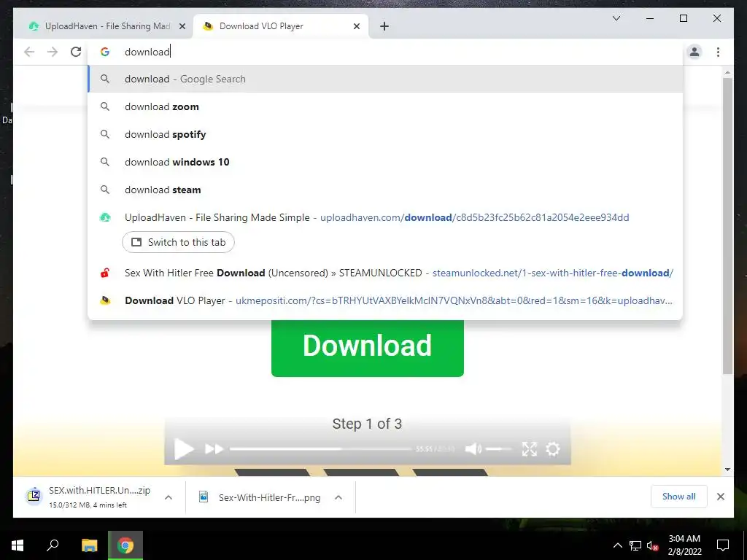
Task: Click the Chrome icon in the taskbar
Action: tap(125, 545)
